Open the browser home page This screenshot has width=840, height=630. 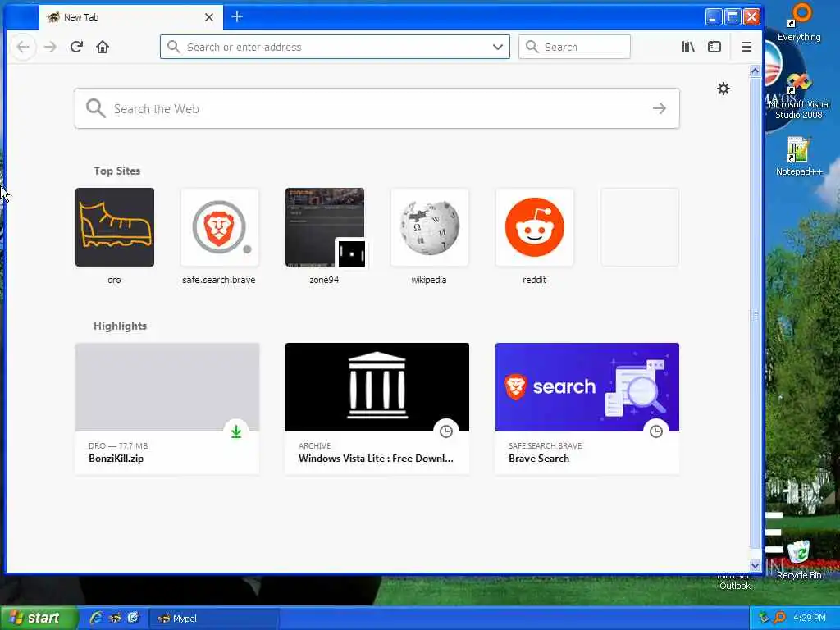tap(103, 47)
